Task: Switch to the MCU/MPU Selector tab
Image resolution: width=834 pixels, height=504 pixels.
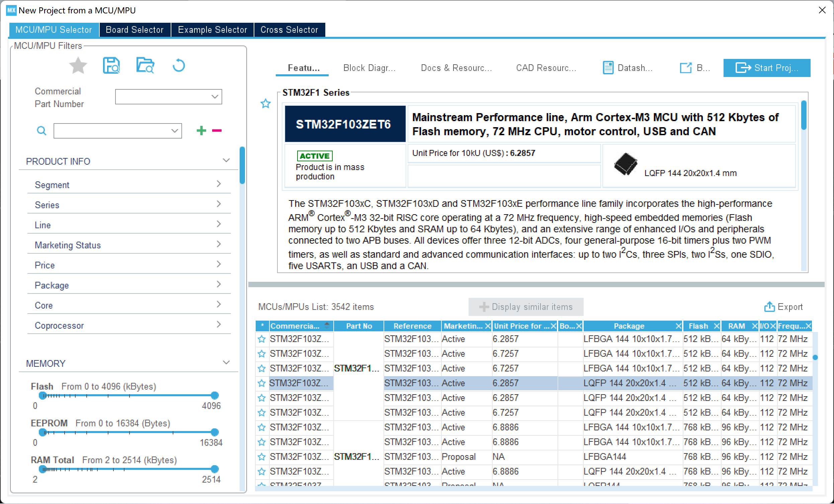Action: 54,30
